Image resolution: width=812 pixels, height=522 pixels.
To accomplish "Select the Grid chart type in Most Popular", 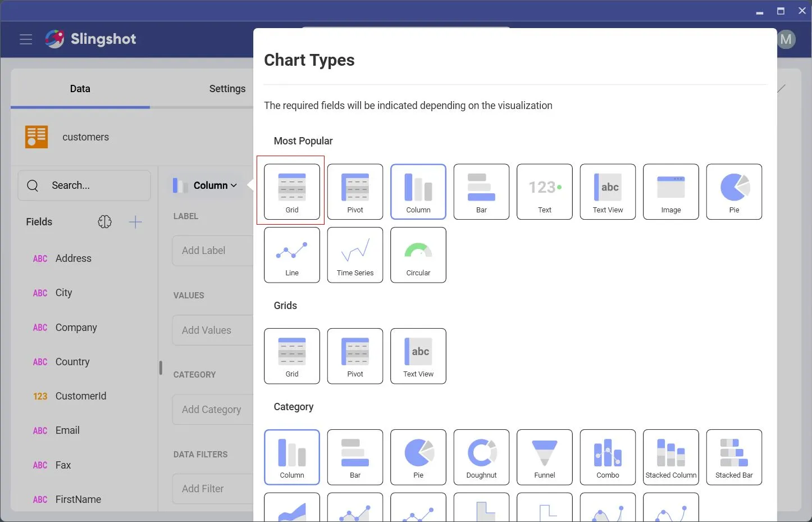I will click(291, 192).
